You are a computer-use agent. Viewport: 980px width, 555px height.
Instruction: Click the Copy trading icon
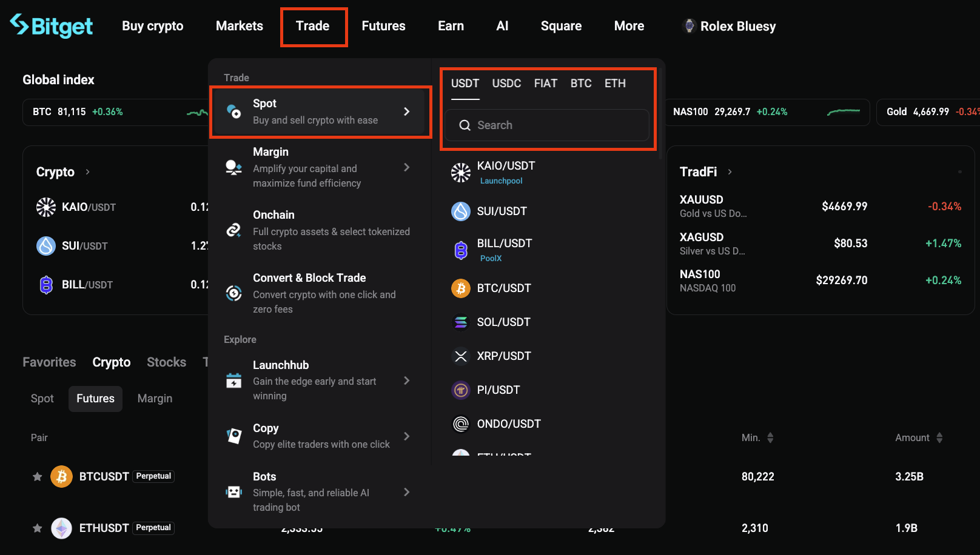point(233,436)
